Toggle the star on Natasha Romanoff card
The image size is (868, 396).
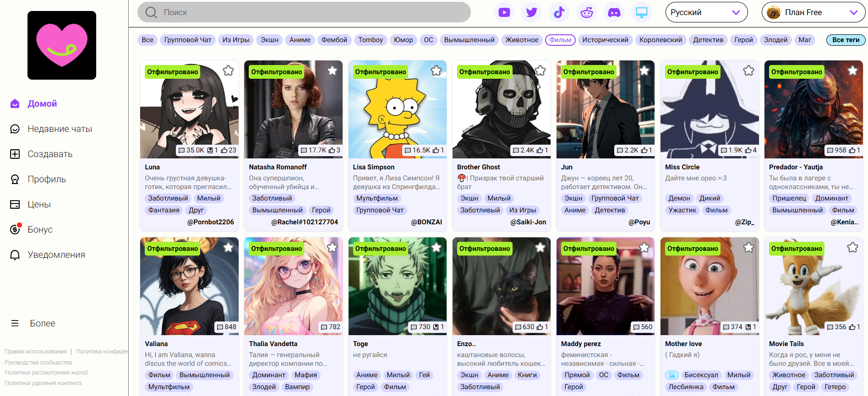click(332, 71)
